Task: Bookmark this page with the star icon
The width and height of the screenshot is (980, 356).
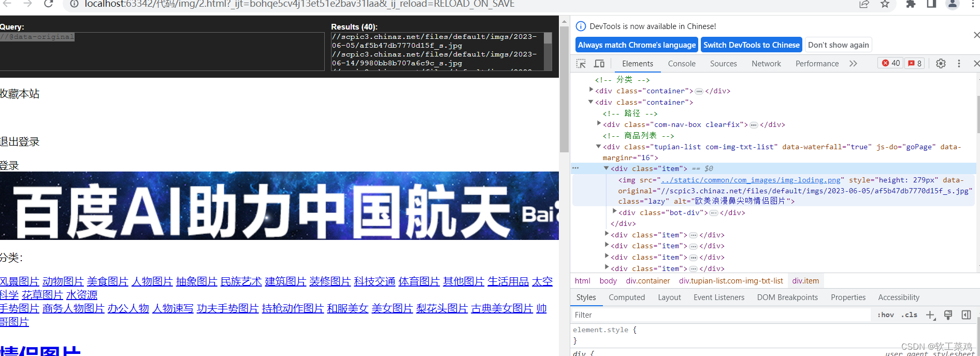Action: (885, 4)
